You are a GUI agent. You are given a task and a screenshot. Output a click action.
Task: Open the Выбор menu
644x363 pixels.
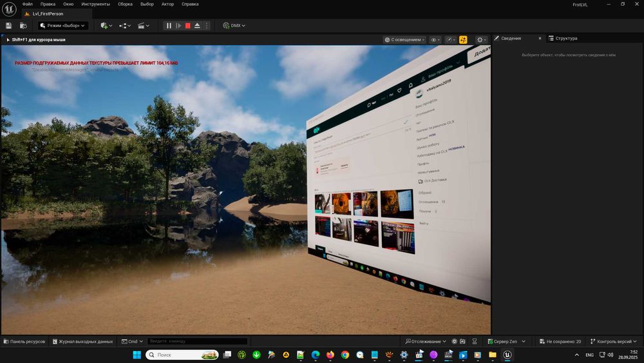[x=147, y=4]
